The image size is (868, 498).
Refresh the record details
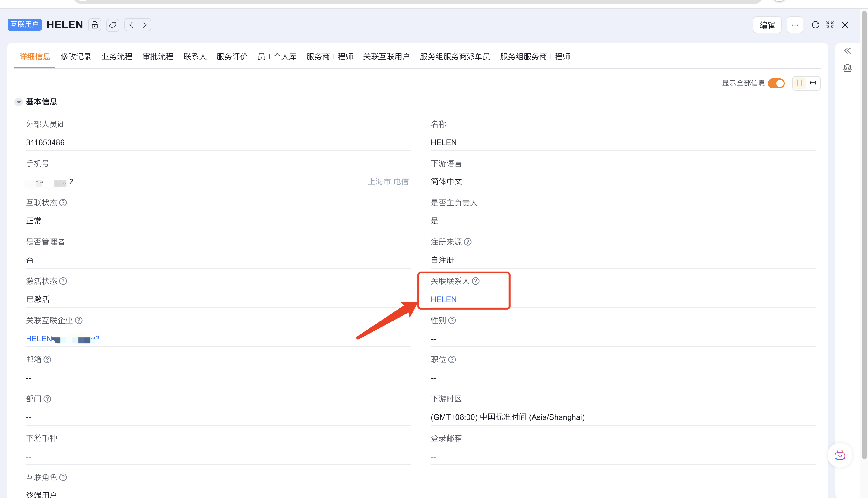(816, 25)
